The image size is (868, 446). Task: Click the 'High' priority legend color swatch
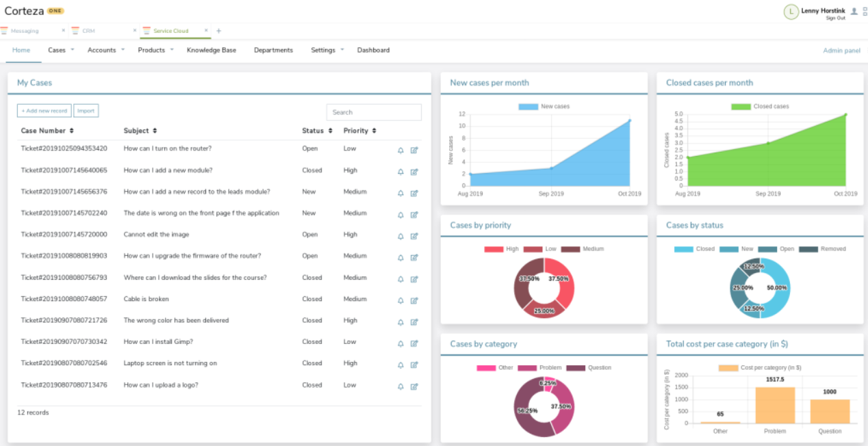pyautogui.click(x=494, y=250)
